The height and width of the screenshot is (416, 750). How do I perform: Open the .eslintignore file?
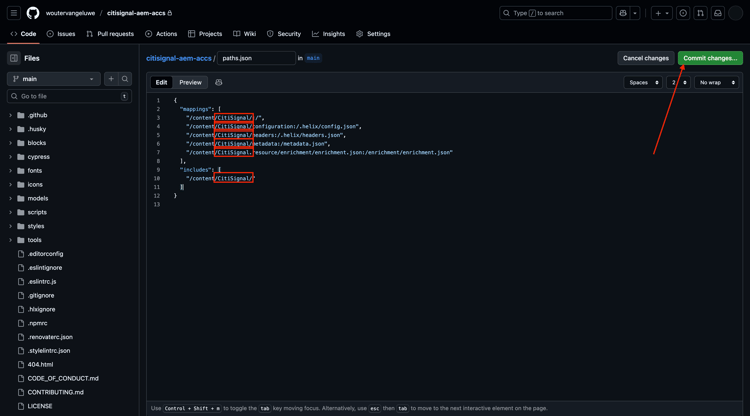click(44, 268)
